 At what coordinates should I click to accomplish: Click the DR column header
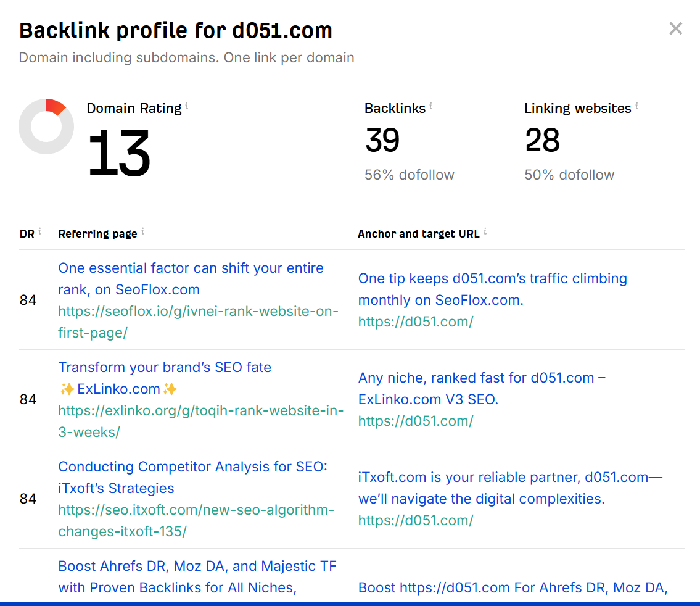pyautogui.click(x=27, y=234)
